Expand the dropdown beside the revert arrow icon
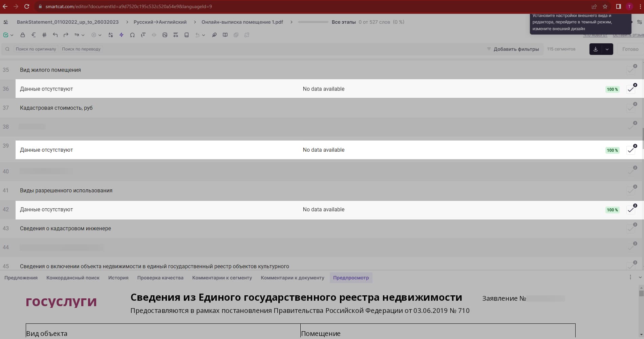The image size is (644, 339). tap(203, 35)
